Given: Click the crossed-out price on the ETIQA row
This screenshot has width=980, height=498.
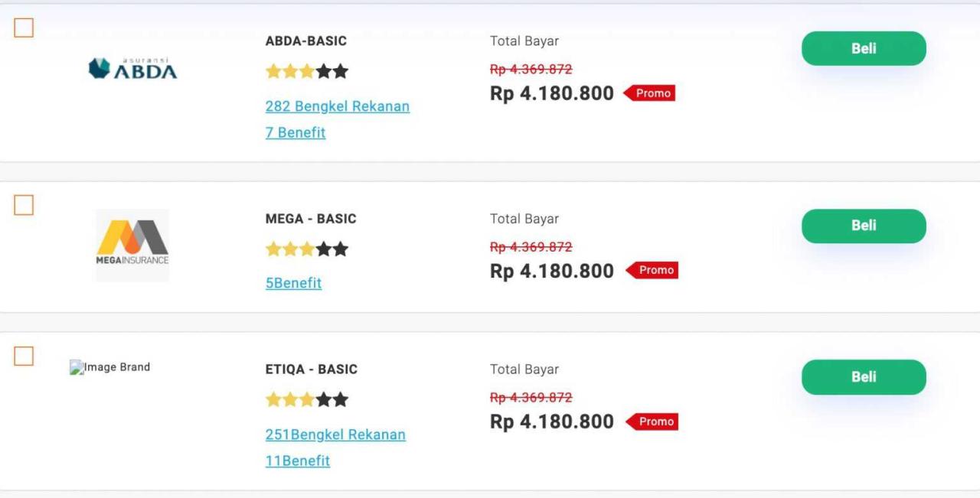Looking at the screenshot, I should click(532, 397).
